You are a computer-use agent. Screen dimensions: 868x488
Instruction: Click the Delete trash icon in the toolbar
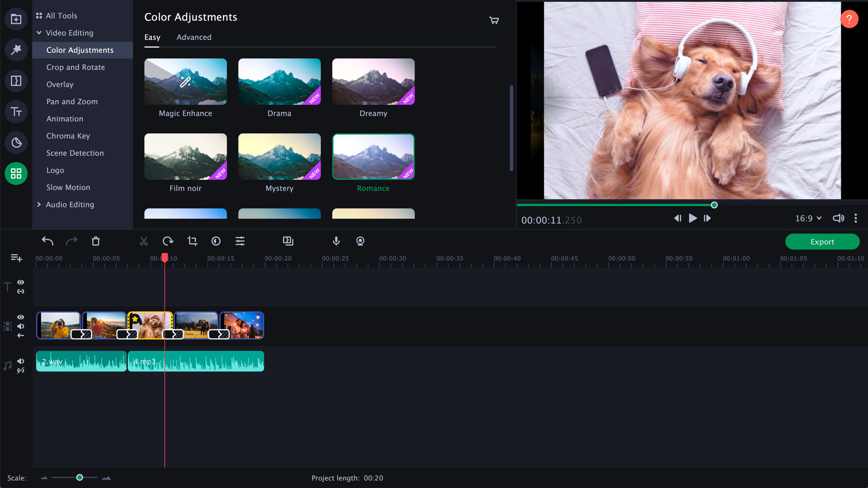tap(95, 241)
